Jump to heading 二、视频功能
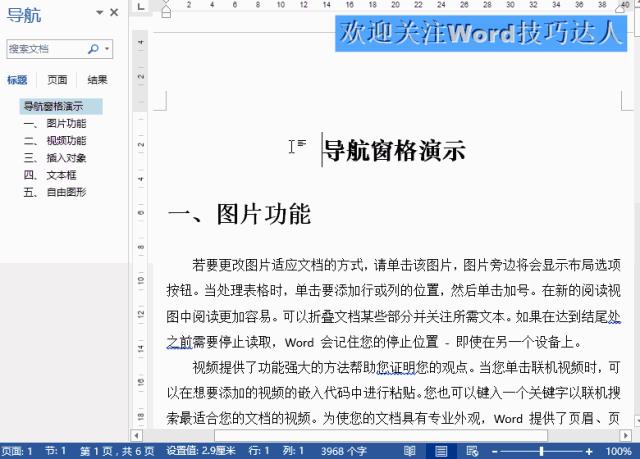The width and height of the screenshot is (640, 459). [x=55, y=141]
